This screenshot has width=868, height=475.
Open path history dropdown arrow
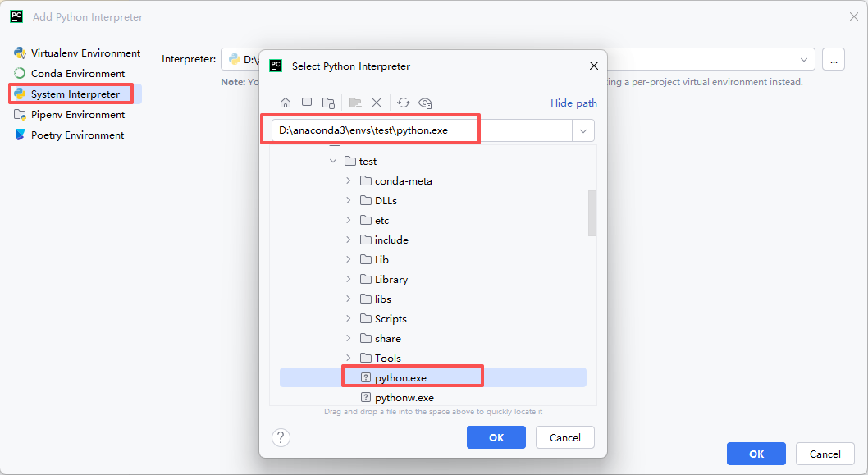pos(583,131)
